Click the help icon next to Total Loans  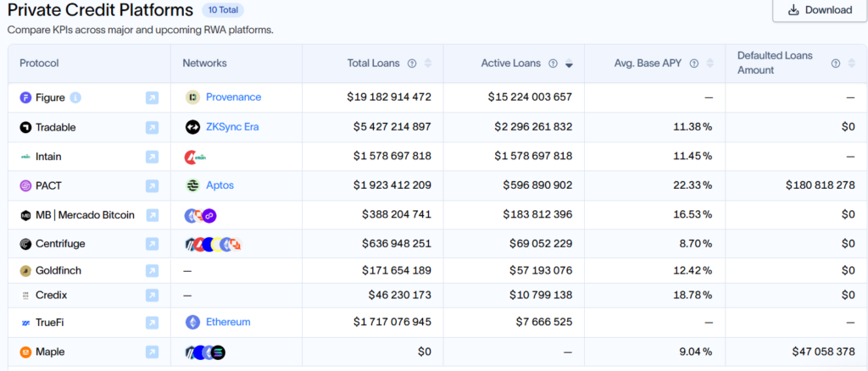point(412,64)
